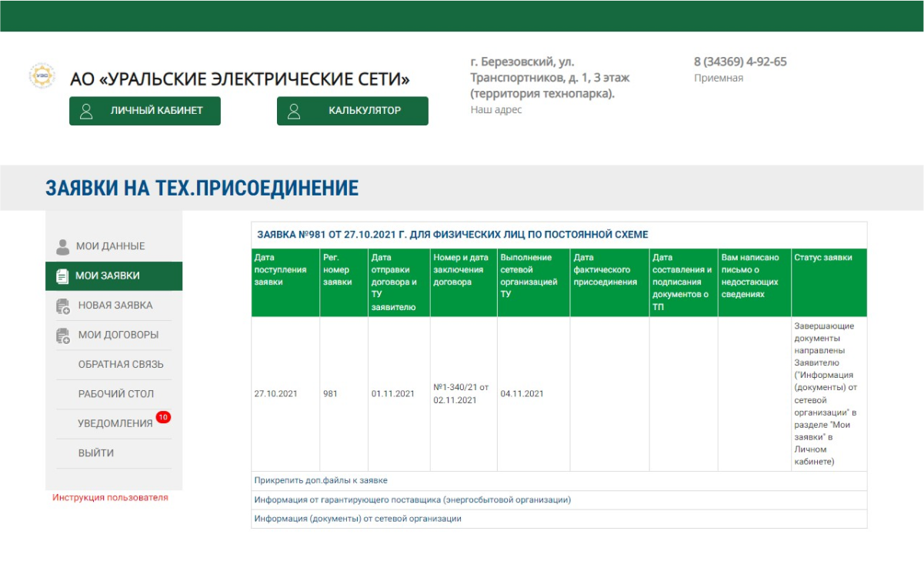Click the Наш адрес label
Screen dimensions: 924x571
496,110
